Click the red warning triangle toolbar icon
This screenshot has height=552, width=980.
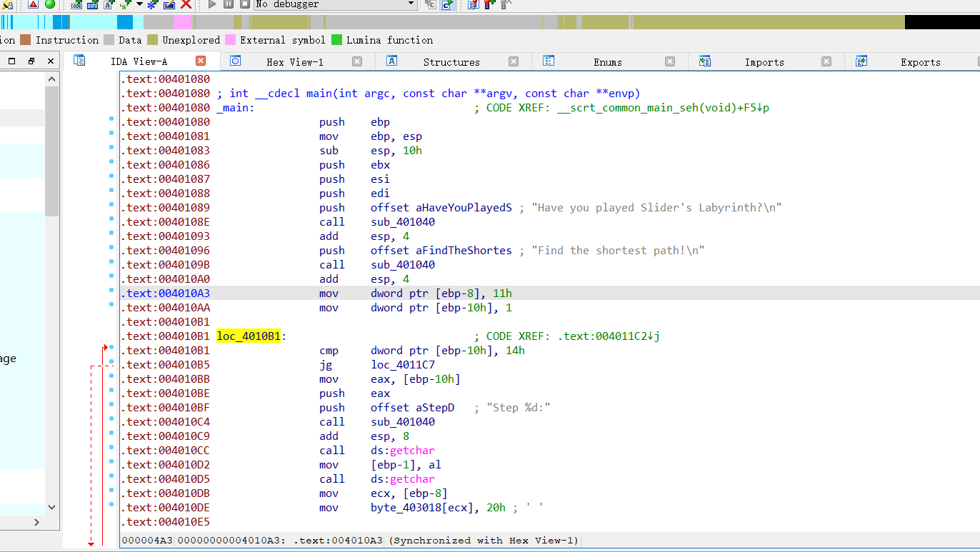(x=33, y=4)
